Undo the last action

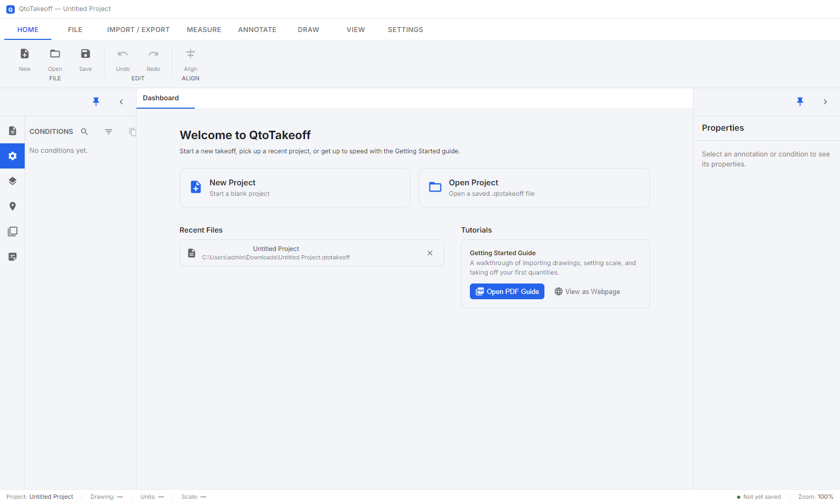click(123, 54)
